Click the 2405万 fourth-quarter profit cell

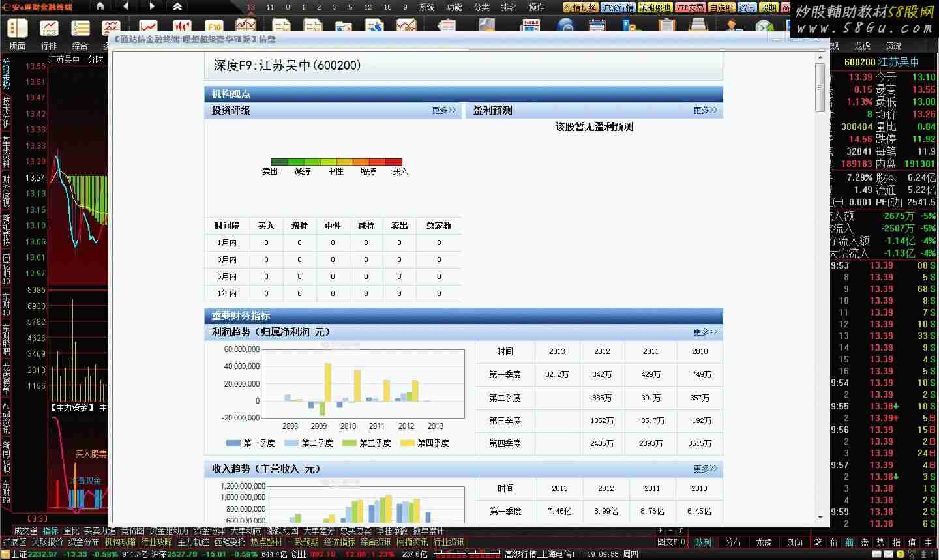click(x=601, y=443)
